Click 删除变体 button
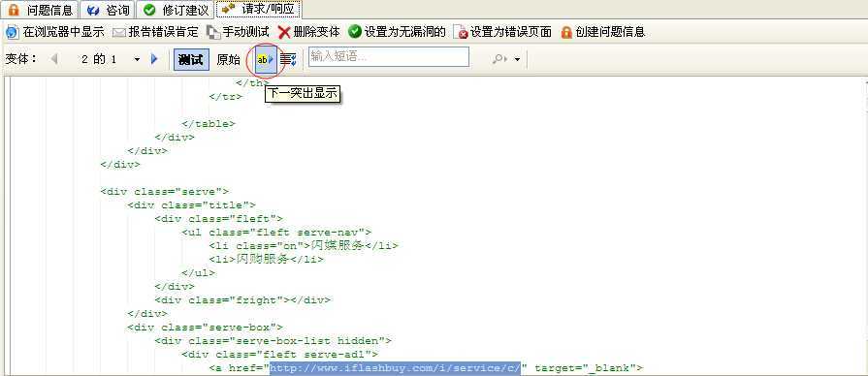 [x=309, y=32]
